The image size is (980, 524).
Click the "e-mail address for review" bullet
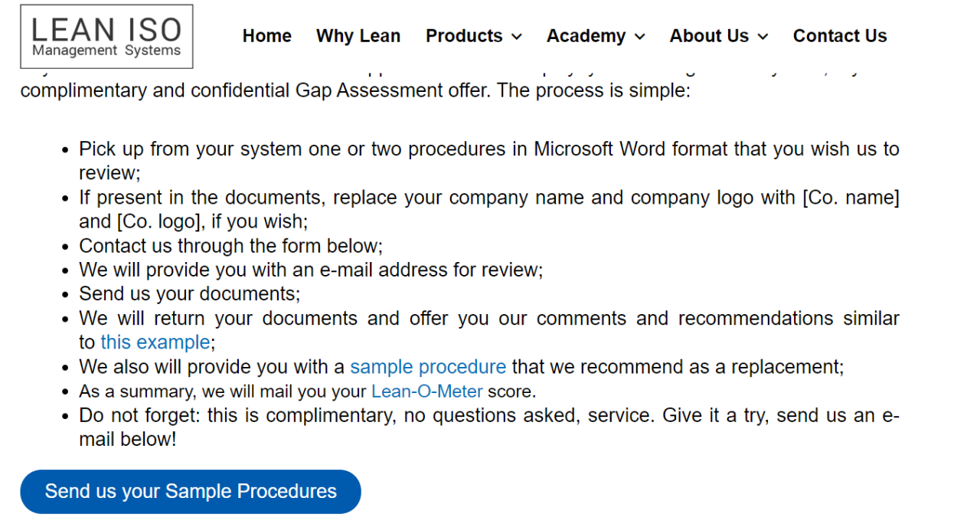(310, 270)
